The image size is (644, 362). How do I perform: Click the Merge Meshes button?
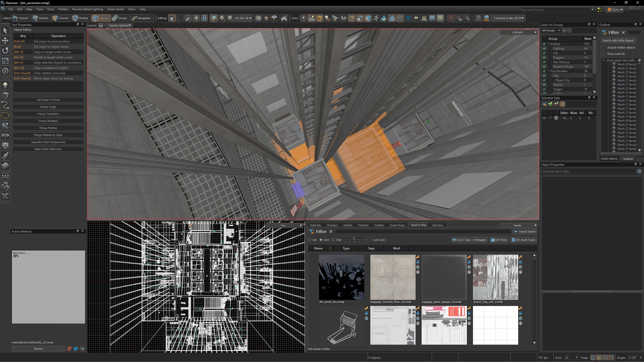[x=48, y=128]
